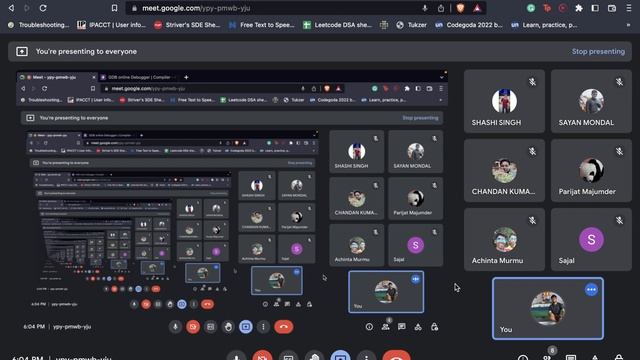Click the large purple S avatar for Sajal

point(591,239)
